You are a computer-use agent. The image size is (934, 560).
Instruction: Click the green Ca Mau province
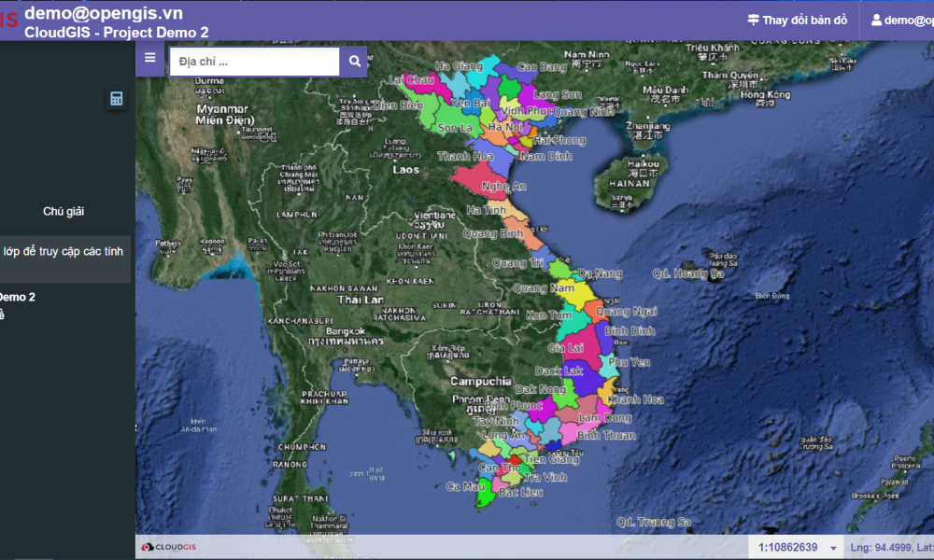(485, 495)
